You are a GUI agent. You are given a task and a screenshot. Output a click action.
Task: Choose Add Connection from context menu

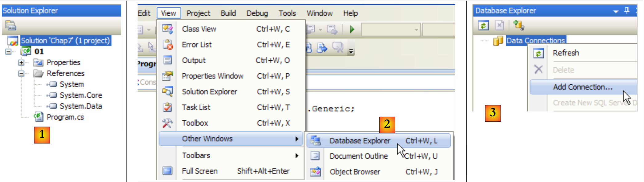tap(582, 87)
